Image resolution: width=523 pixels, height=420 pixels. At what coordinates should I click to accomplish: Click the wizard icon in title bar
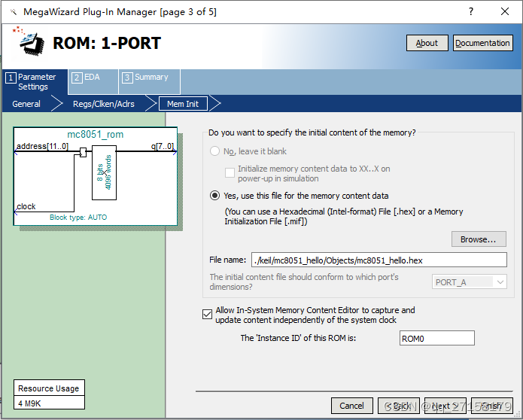pyautogui.click(x=14, y=12)
